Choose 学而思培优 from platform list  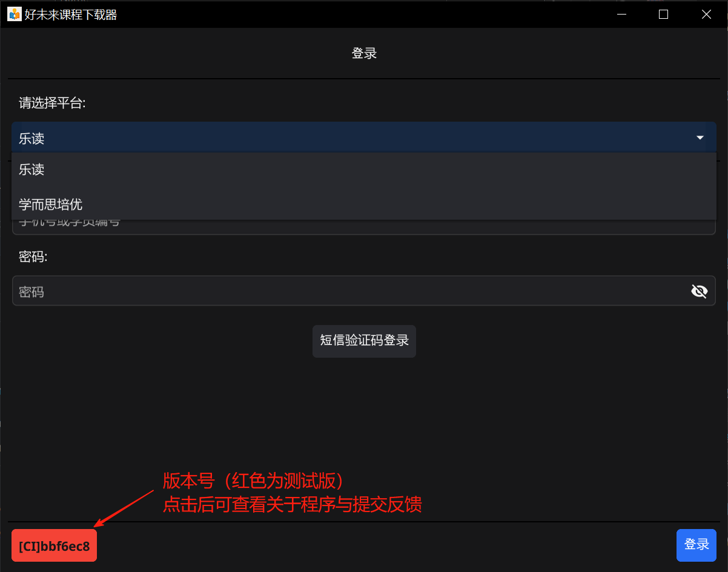click(x=364, y=204)
